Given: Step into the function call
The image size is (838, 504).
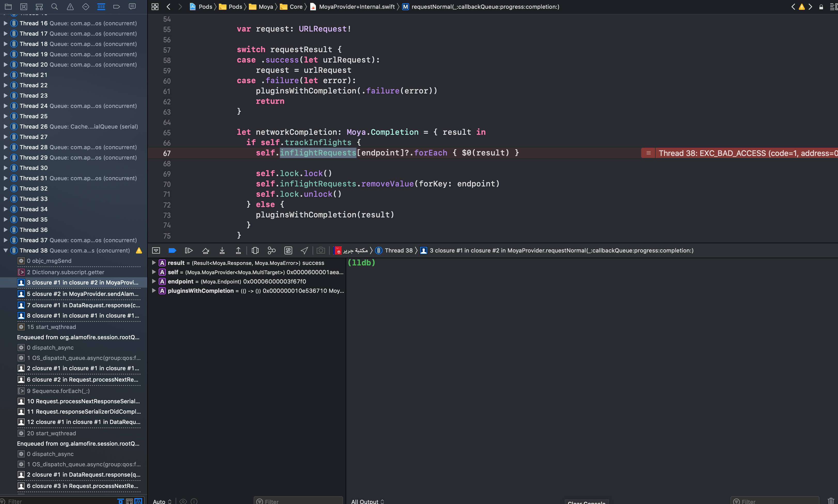Looking at the screenshot, I should 222,251.
